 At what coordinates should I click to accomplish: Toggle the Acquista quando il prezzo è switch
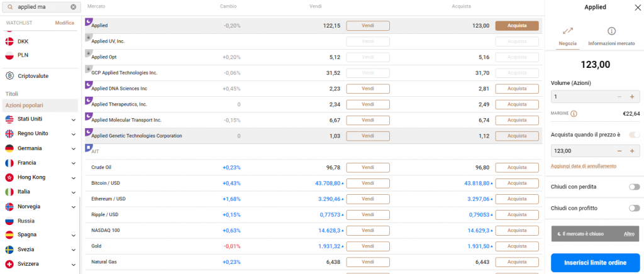point(634,134)
